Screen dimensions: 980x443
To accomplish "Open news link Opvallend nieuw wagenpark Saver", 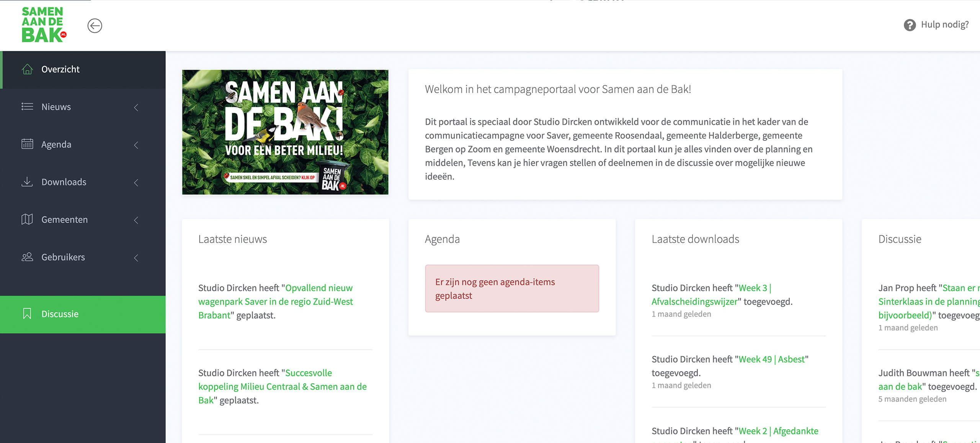I will click(275, 302).
